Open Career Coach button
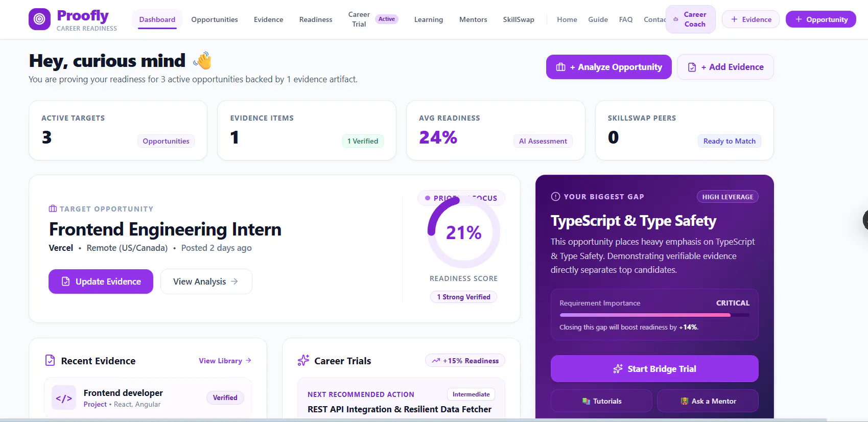Viewport: 868px width, 422px height. click(x=691, y=19)
